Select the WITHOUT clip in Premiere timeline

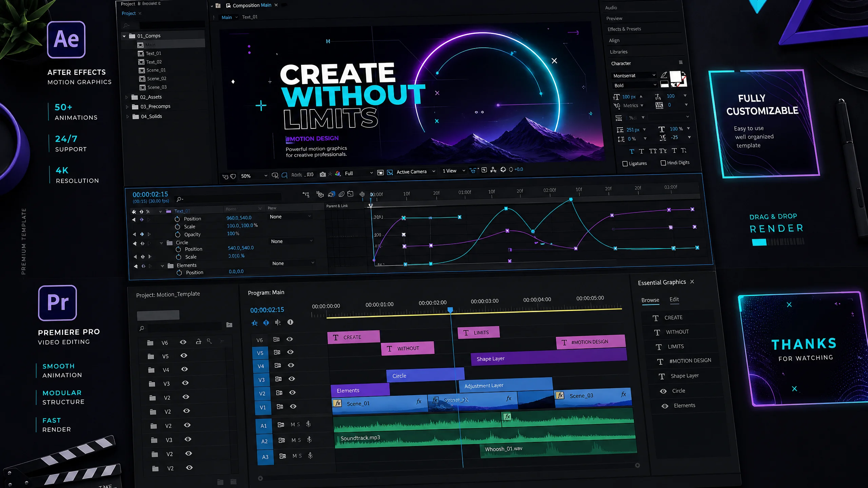coord(408,348)
